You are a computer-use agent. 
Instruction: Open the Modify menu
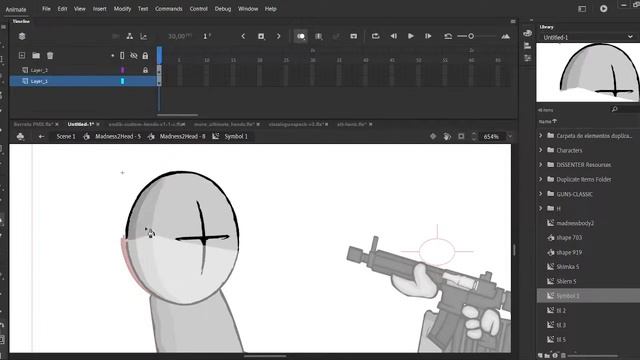point(122,9)
